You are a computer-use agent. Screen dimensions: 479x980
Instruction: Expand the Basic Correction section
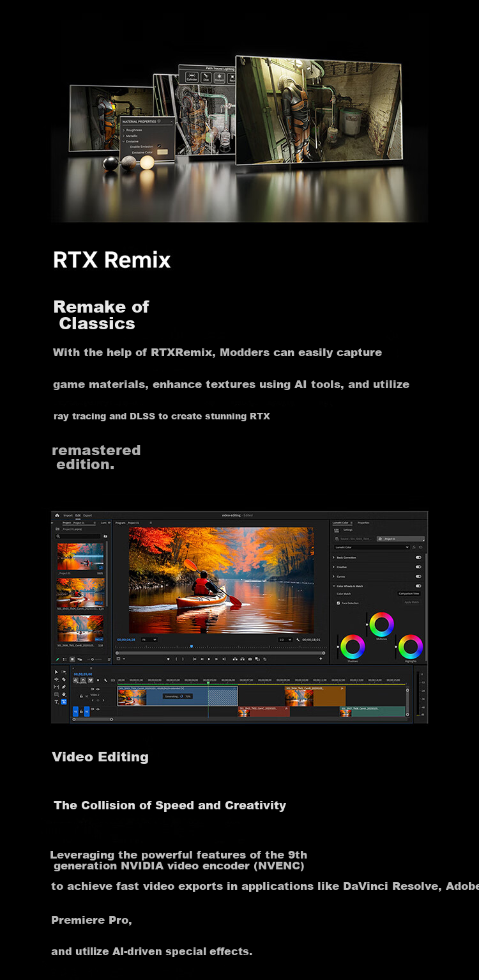pos(333,557)
